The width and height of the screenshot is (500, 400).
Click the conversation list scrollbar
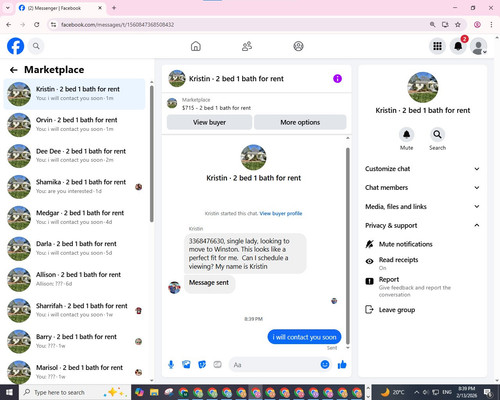pos(152,153)
